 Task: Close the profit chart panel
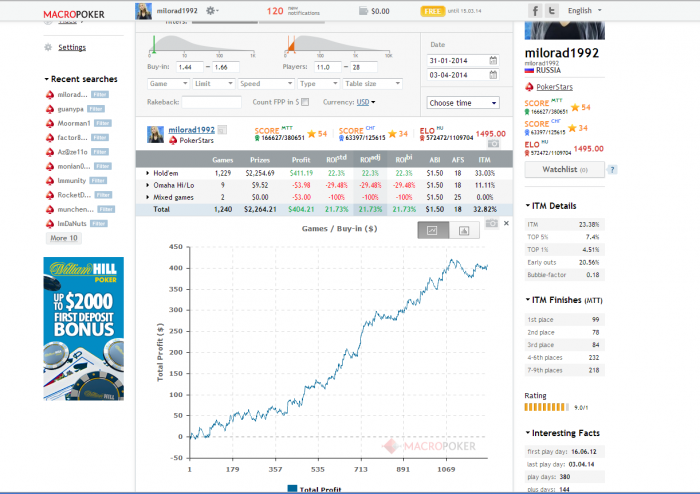(506, 223)
